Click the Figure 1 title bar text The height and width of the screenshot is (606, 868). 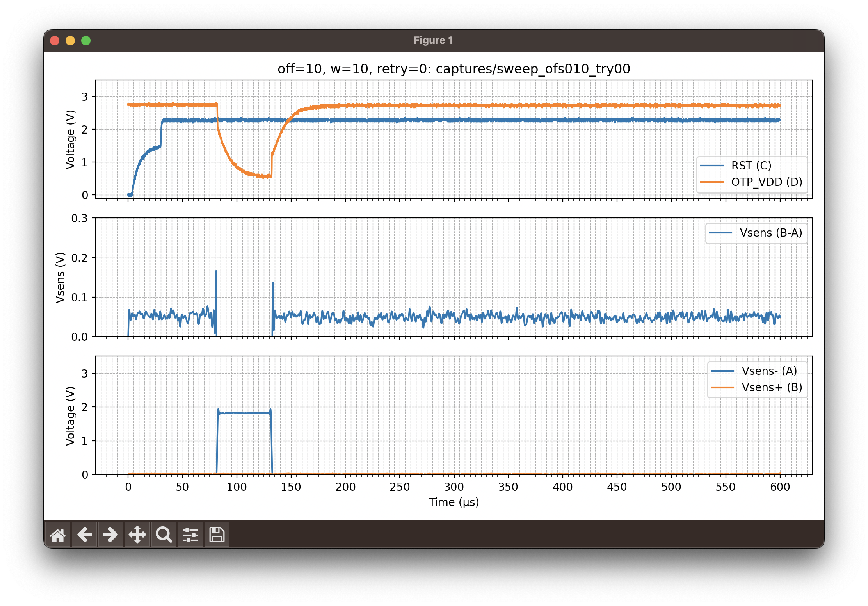click(434, 40)
